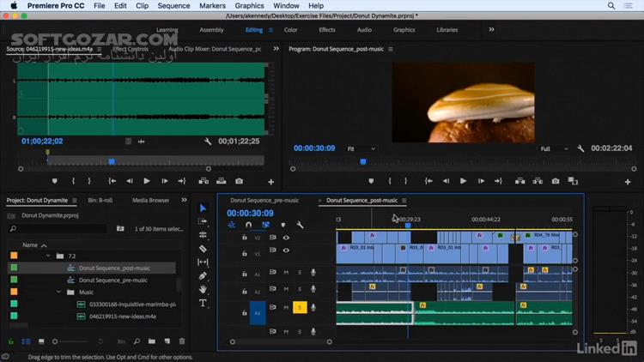
Task: Toggle V2 track output eye
Action: pyautogui.click(x=286, y=238)
